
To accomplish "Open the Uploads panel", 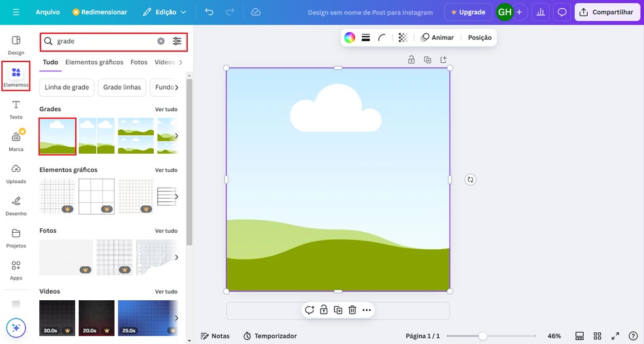I will [x=16, y=173].
